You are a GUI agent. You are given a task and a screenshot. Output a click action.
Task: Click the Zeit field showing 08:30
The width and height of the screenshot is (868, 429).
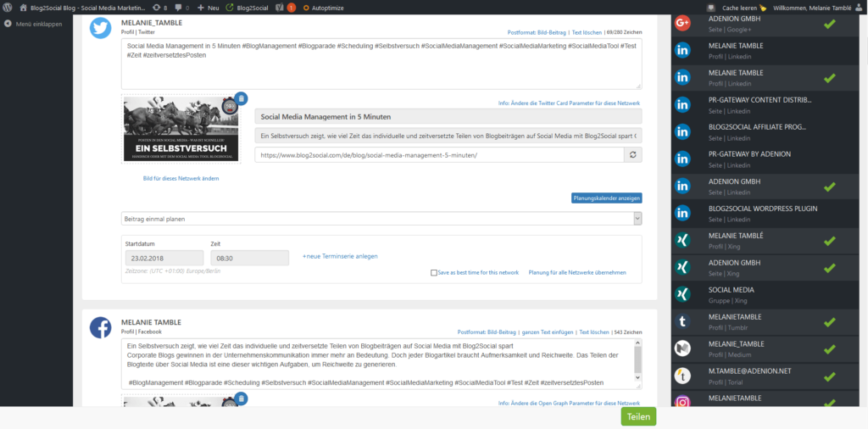250,258
